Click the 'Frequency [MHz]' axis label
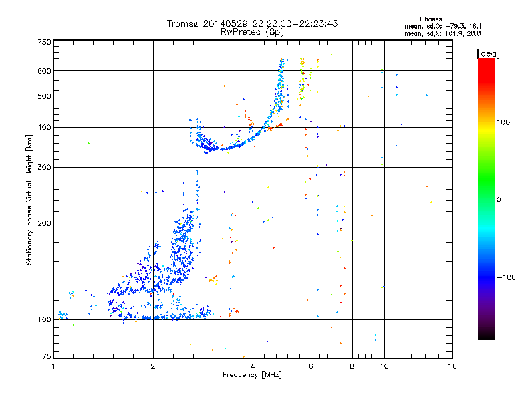The image size is (532, 399). 252,375
